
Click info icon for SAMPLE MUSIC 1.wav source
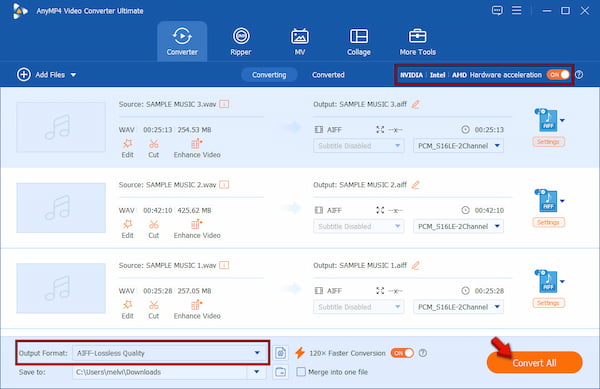[224, 265]
